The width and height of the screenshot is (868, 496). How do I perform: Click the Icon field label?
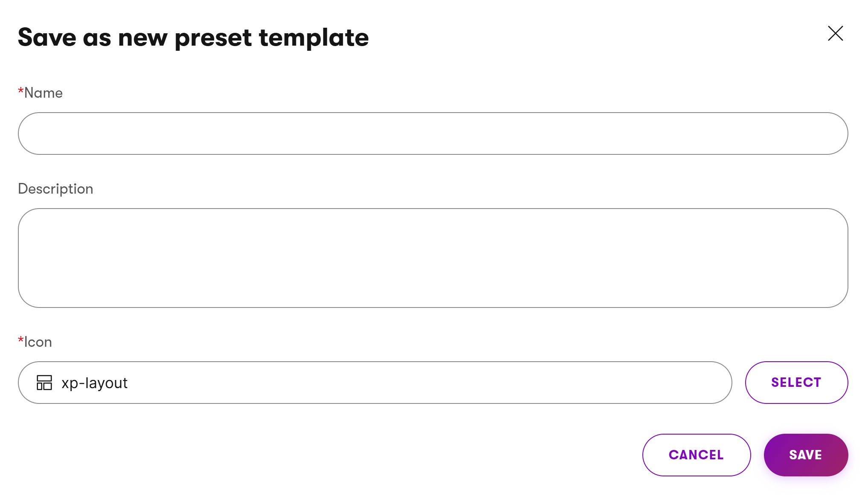38,341
